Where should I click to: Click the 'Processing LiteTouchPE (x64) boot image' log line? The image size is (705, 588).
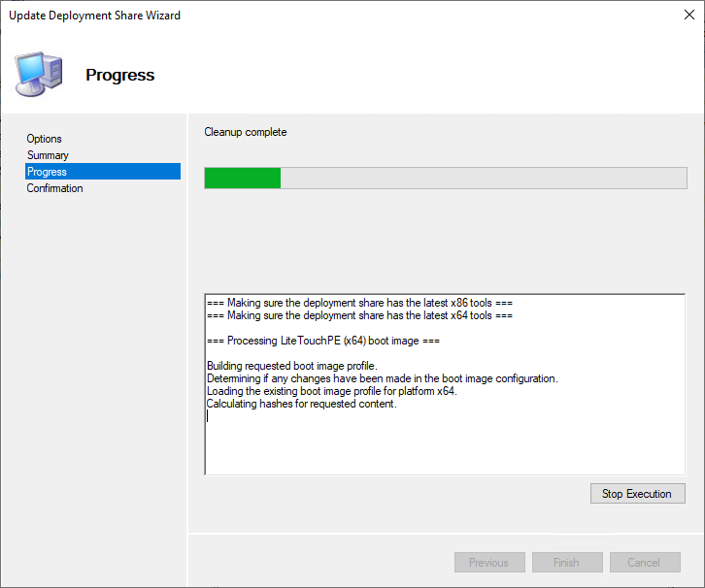tap(323, 341)
